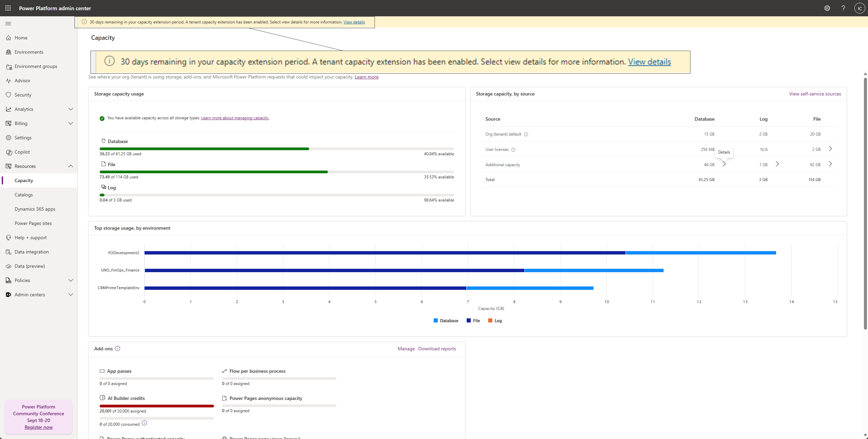868x439 pixels.
Task: Click AI Builder consumed info icon
Action: (144, 423)
